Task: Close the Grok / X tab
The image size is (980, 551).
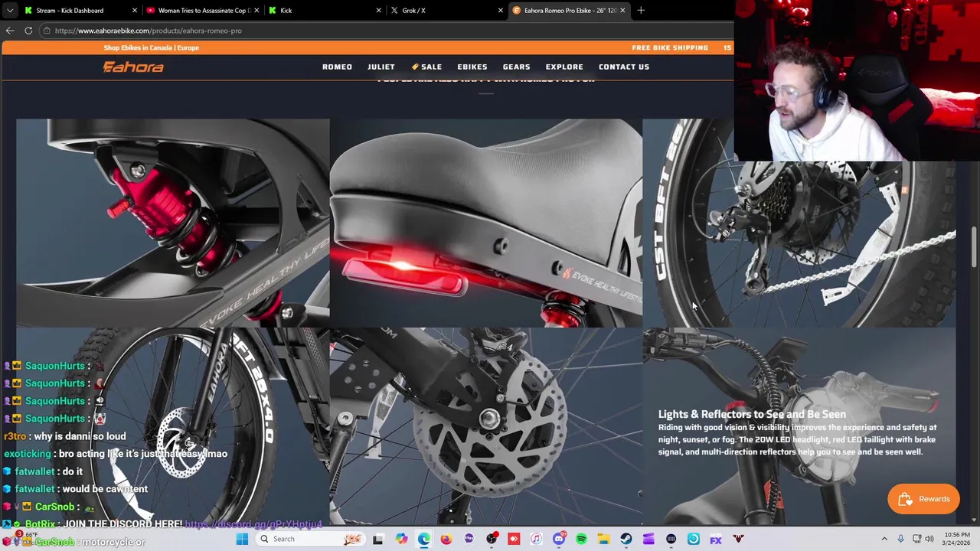Action: pyautogui.click(x=501, y=10)
